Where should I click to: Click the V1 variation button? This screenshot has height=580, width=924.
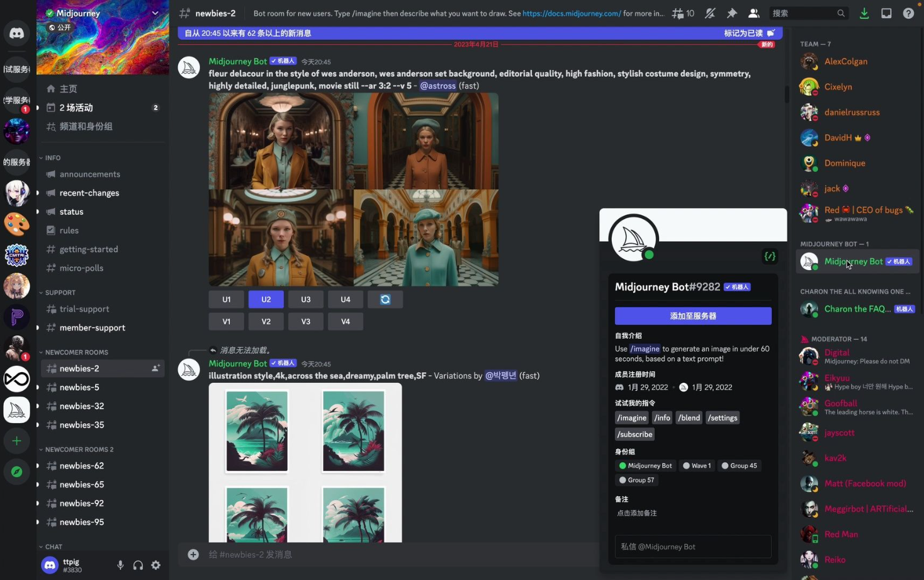tap(227, 322)
